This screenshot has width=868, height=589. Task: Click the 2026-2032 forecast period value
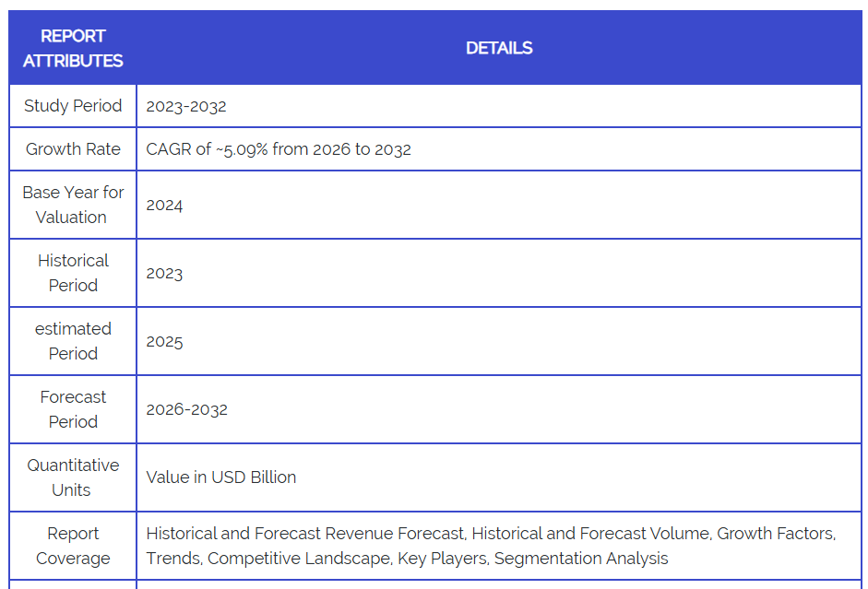coord(186,410)
